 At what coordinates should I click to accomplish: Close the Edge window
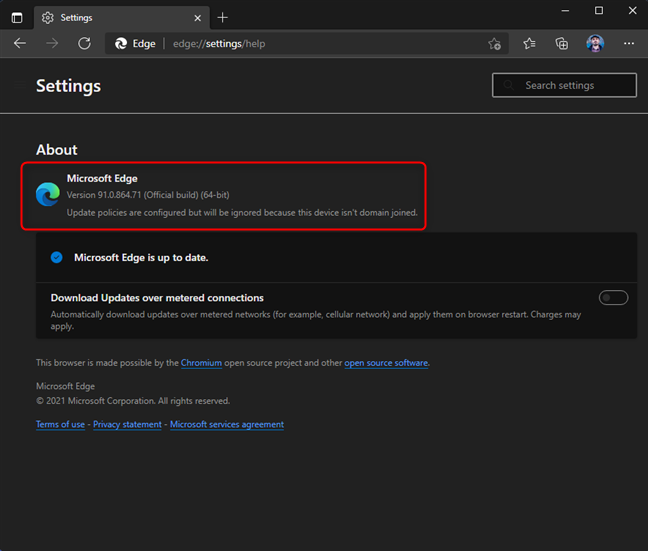pyautogui.click(x=633, y=11)
